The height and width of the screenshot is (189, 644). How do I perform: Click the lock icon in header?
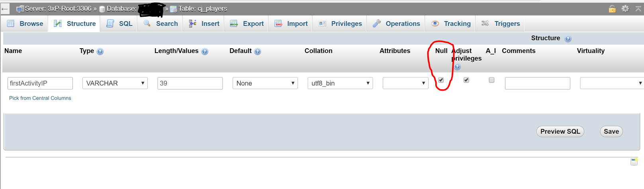[612, 9]
